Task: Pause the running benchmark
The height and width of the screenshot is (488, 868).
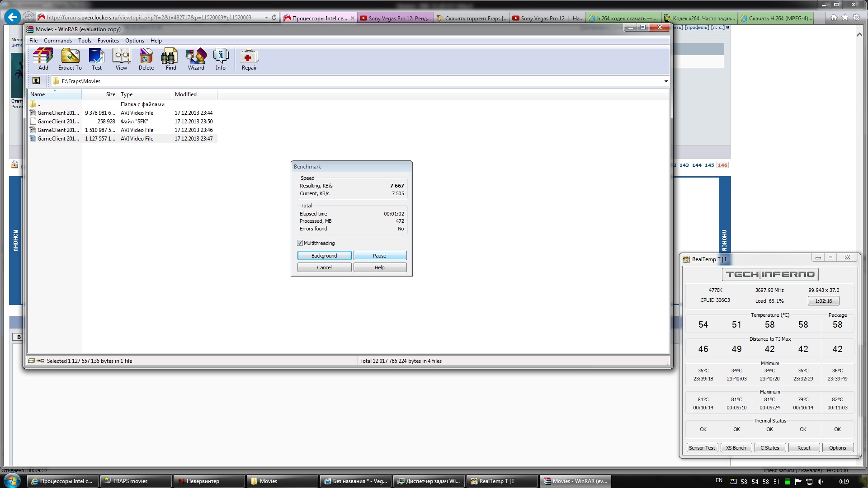Action: pos(379,256)
